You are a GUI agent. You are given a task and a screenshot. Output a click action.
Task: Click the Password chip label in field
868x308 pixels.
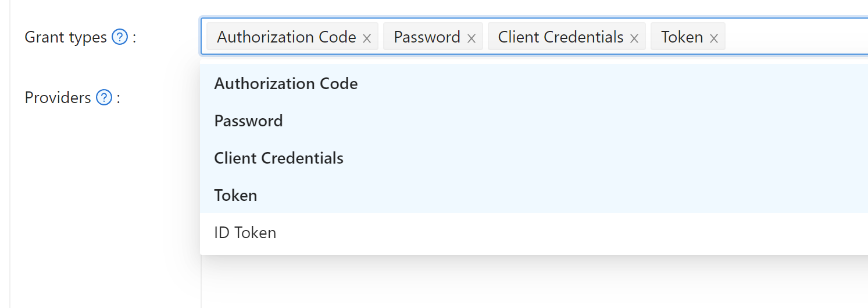pyautogui.click(x=427, y=37)
